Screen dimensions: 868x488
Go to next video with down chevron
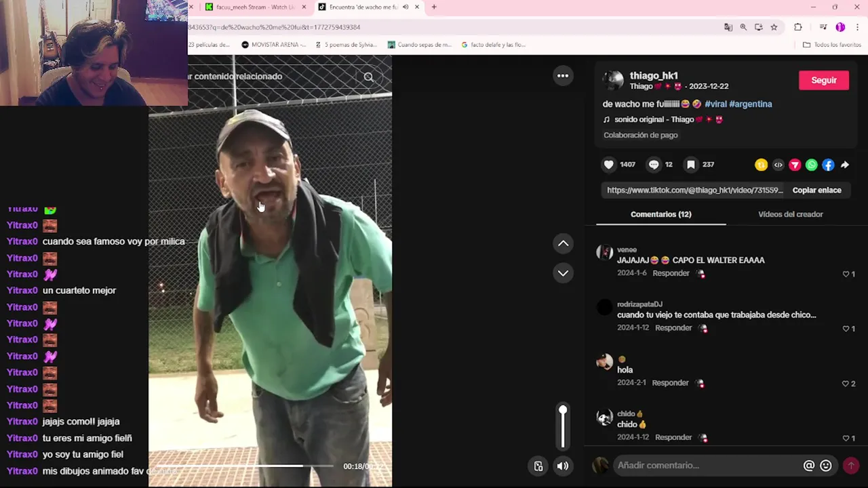click(x=563, y=273)
